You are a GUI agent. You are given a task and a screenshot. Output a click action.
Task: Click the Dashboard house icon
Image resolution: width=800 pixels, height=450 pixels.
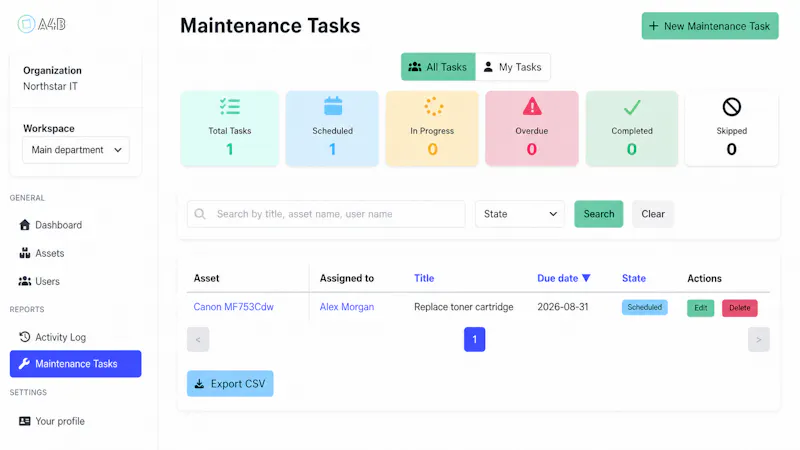[24, 225]
